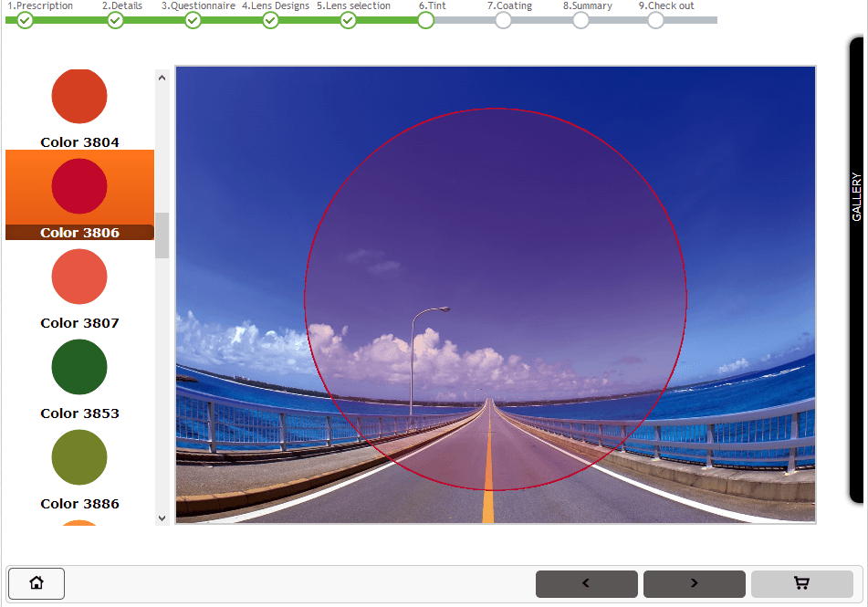Jump to step 9 Check out
The width and height of the screenshot is (868, 607).
pos(655,20)
